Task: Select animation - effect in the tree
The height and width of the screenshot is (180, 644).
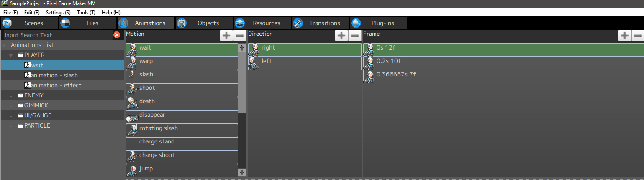Action: pos(62,85)
